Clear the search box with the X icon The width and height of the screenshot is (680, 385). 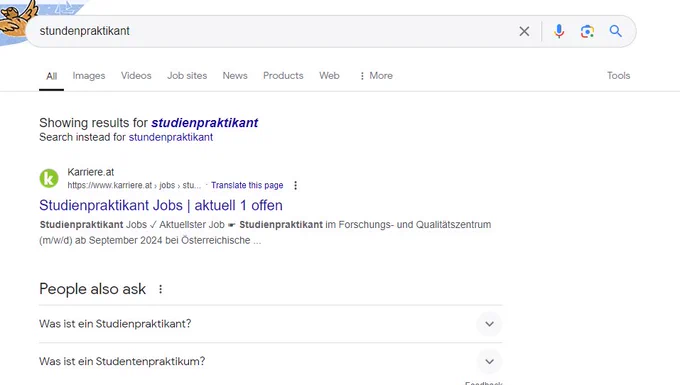click(524, 31)
